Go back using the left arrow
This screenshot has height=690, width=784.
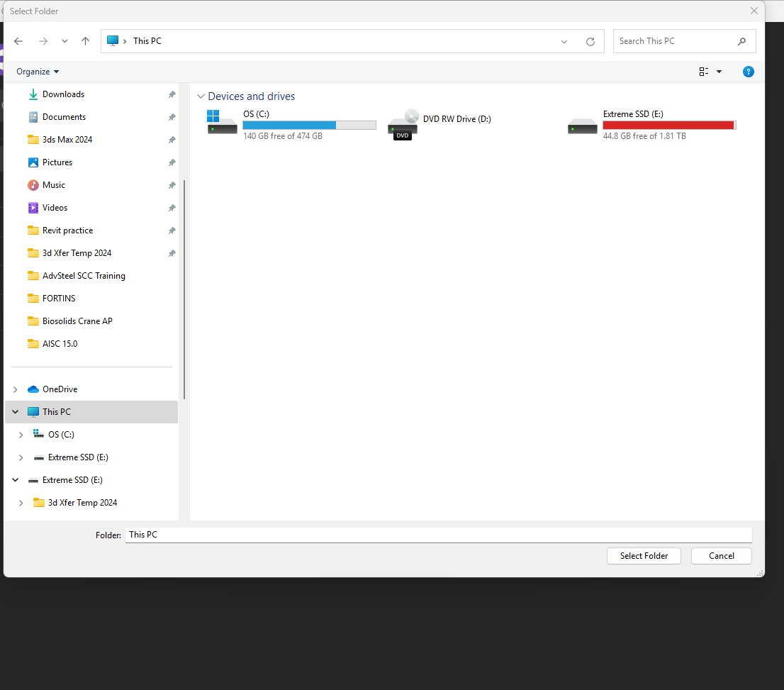pos(18,41)
